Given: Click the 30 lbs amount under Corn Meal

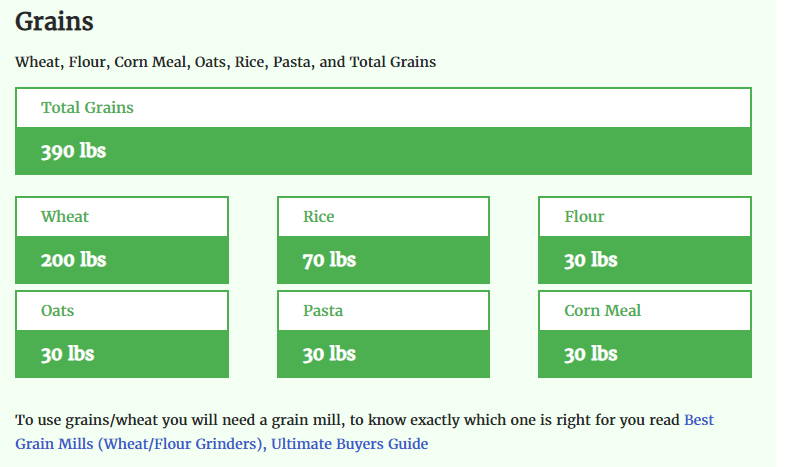Looking at the screenshot, I should point(590,355).
